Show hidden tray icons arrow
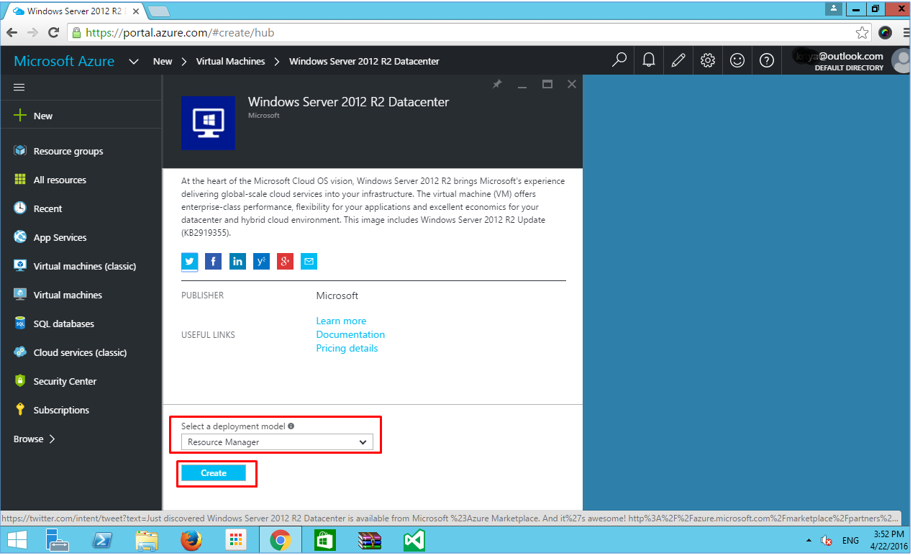This screenshot has height=555, width=911. coord(808,540)
